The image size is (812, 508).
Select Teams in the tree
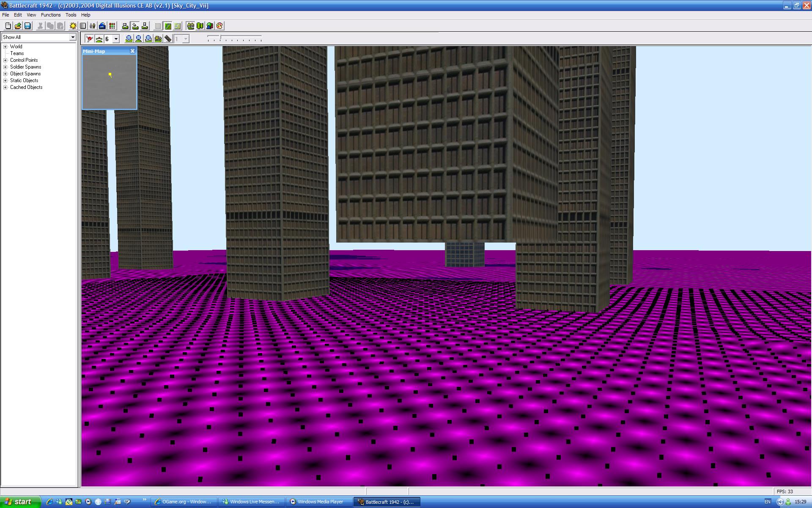[x=17, y=53]
